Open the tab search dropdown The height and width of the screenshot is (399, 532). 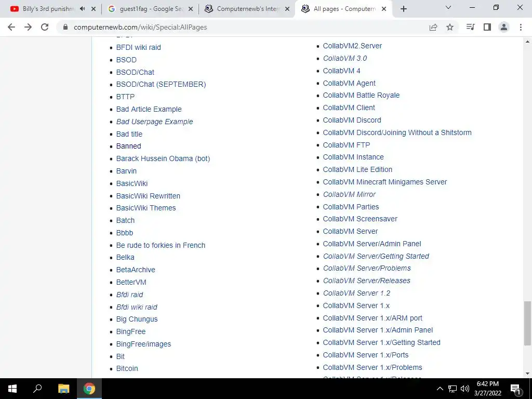point(448,7)
